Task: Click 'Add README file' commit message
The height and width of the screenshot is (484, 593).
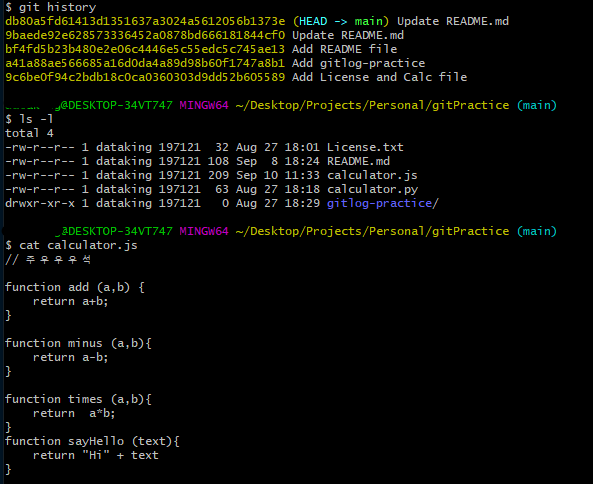Action: coord(345,49)
